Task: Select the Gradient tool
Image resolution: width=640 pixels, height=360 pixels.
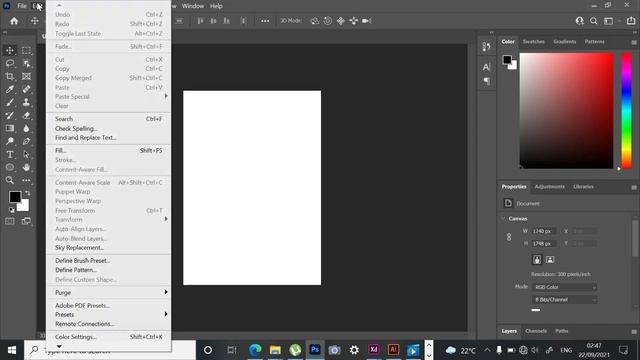Action: click(x=10, y=129)
